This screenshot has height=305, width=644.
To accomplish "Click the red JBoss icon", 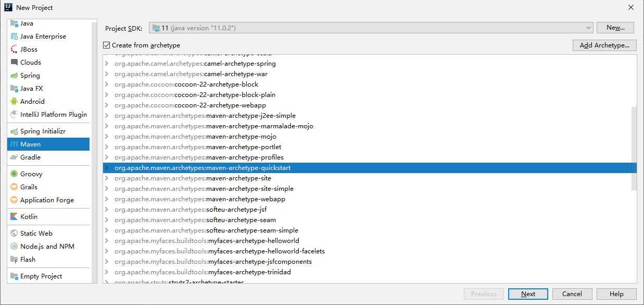I will (14, 50).
